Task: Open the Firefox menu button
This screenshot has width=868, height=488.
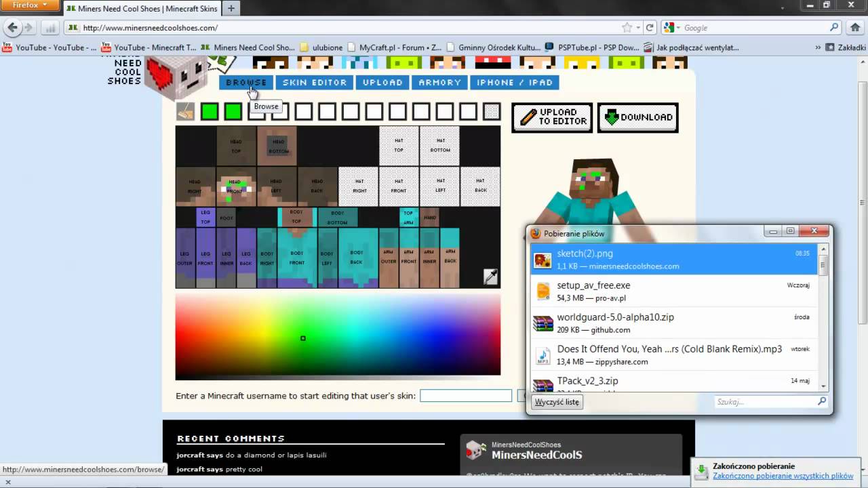Action: click(x=30, y=5)
